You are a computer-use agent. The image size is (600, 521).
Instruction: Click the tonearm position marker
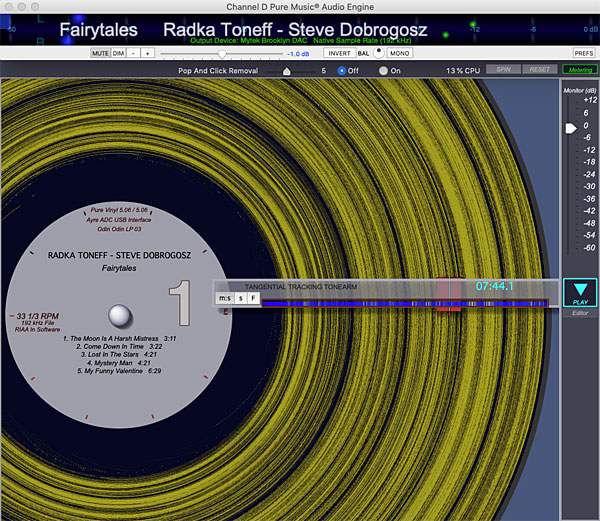tap(449, 294)
